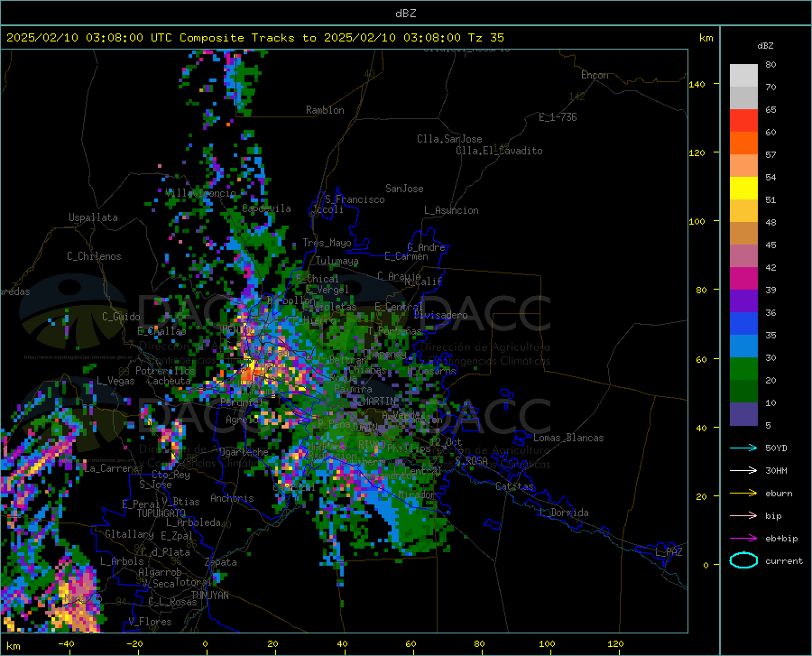Click the cyan 'current' ellipse legend icon
Image resolution: width=812 pixels, height=656 pixels.
[x=743, y=560]
